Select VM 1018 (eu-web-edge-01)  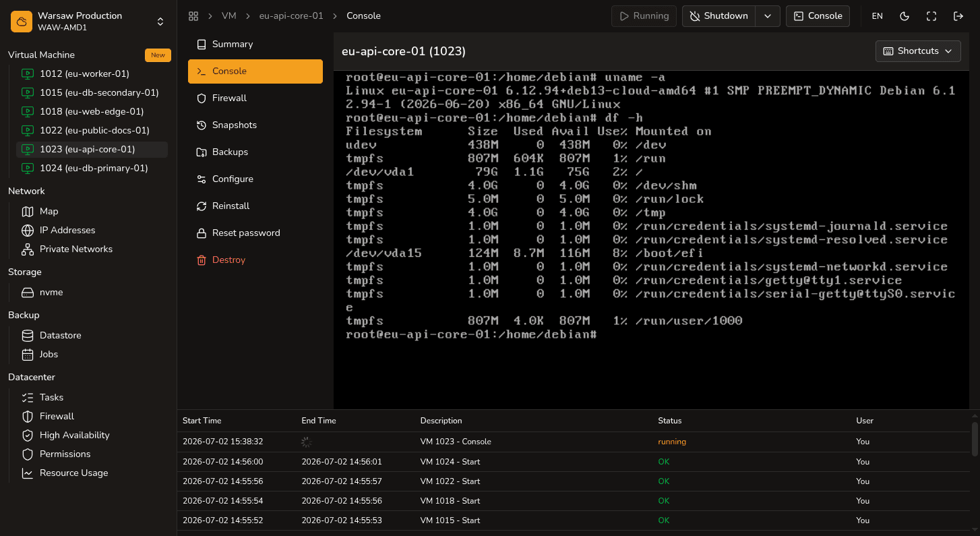(x=92, y=111)
